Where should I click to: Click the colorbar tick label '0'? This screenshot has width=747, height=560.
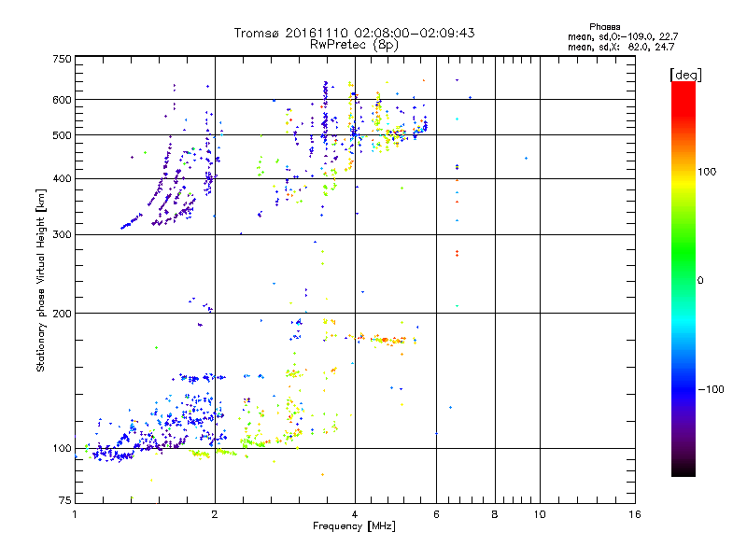click(700, 281)
